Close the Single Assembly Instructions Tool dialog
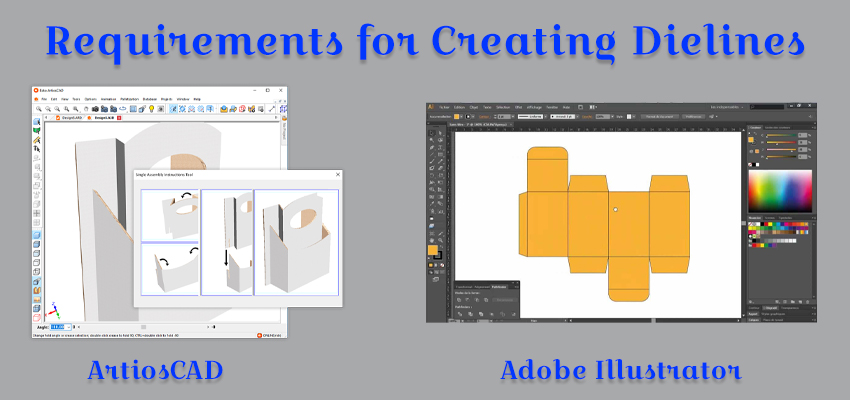The image size is (850, 400). (x=338, y=175)
